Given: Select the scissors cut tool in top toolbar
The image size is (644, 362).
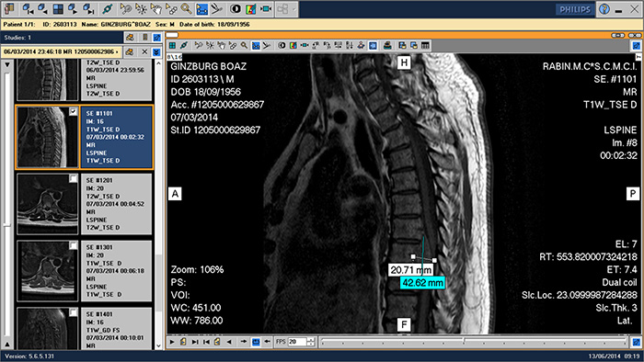Looking at the screenshot, I should click(x=216, y=8).
